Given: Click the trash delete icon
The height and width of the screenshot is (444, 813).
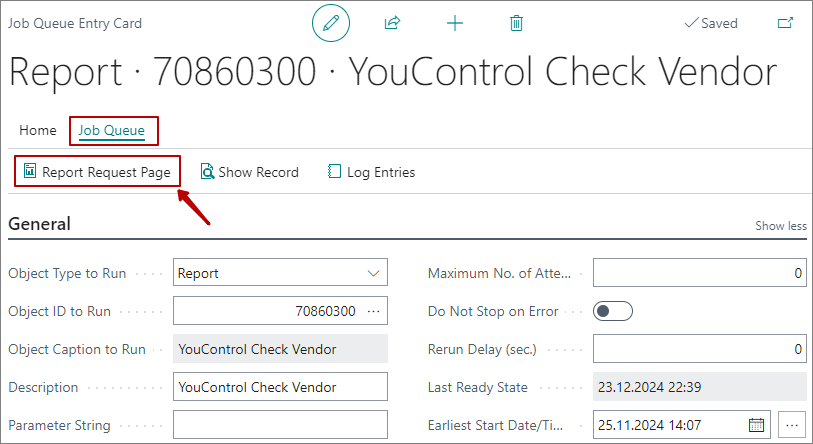Looking at the screenshot, I should tap(516, 23).
